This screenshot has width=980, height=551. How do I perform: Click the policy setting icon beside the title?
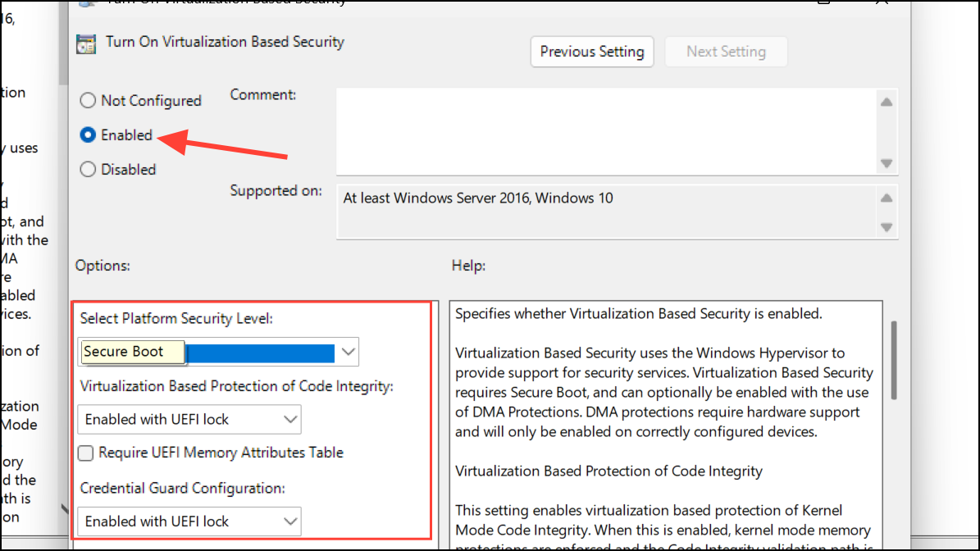click(x=86, y=43)
